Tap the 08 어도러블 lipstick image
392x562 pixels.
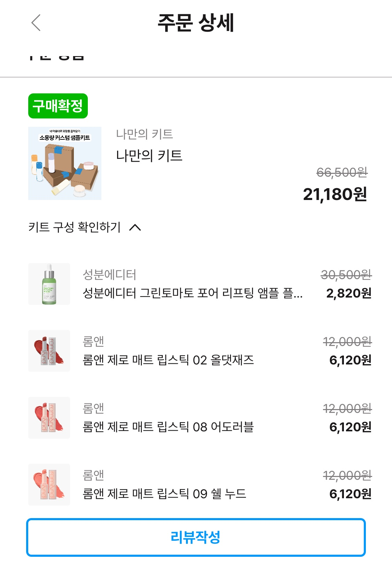pyautogui.click(x=49, y=418)
